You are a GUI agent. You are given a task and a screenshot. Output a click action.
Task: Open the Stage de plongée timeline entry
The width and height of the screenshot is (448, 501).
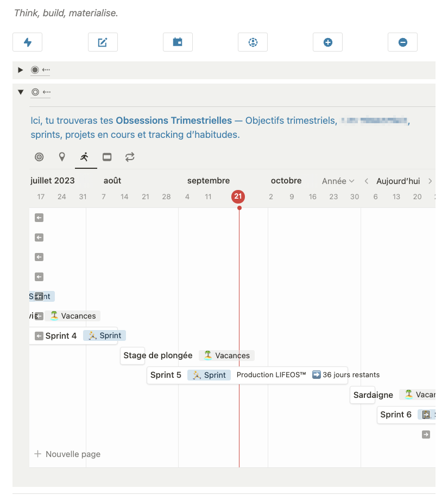click(x=157, y=356)
